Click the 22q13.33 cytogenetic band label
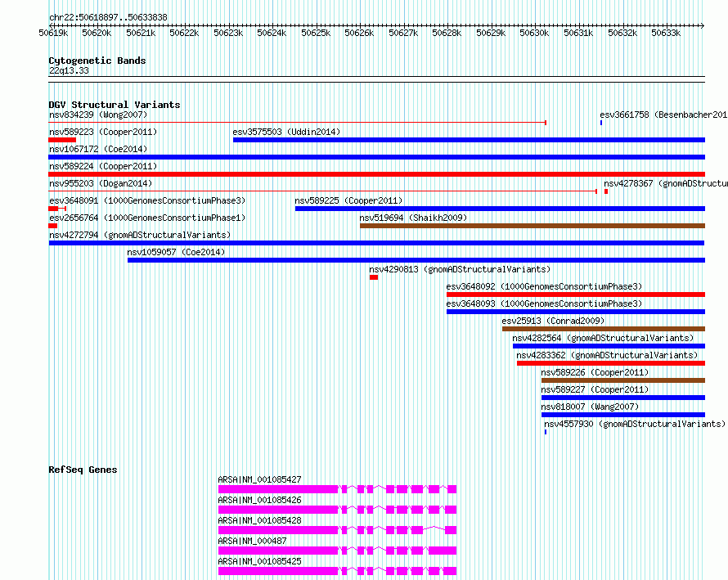This screenshot has width=728, height=580. [x=69, y=70]
